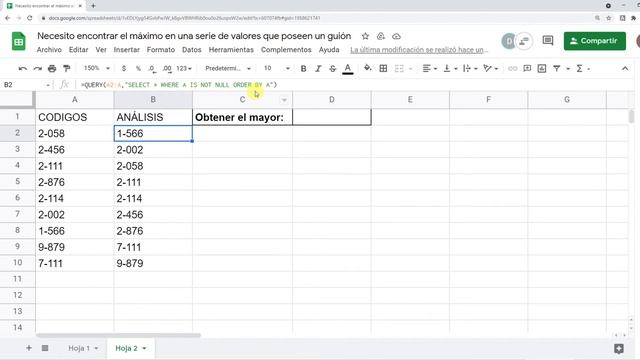Click the browser back arrow
The height and width of the screenshot is (360, 640).
coord(7,18)
